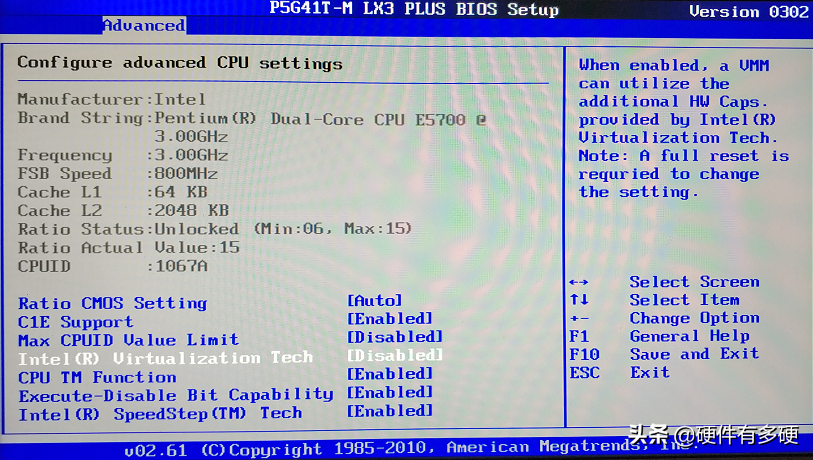Click the Save and Exit text
813x460 pixels.
tap(695, 354)
